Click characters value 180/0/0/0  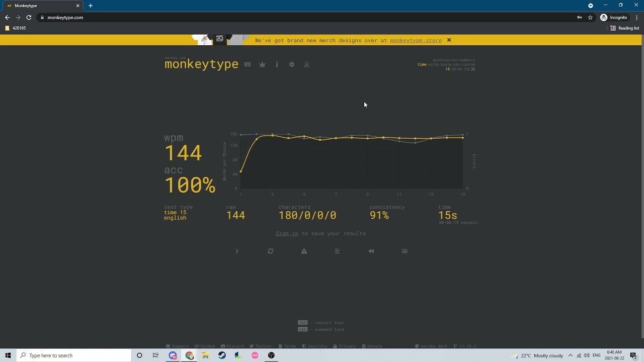click(x=307, y=215)
